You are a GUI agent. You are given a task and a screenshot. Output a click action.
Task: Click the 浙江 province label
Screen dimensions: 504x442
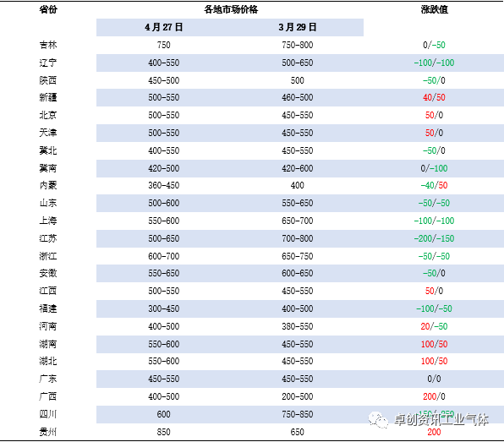point(48,256)
